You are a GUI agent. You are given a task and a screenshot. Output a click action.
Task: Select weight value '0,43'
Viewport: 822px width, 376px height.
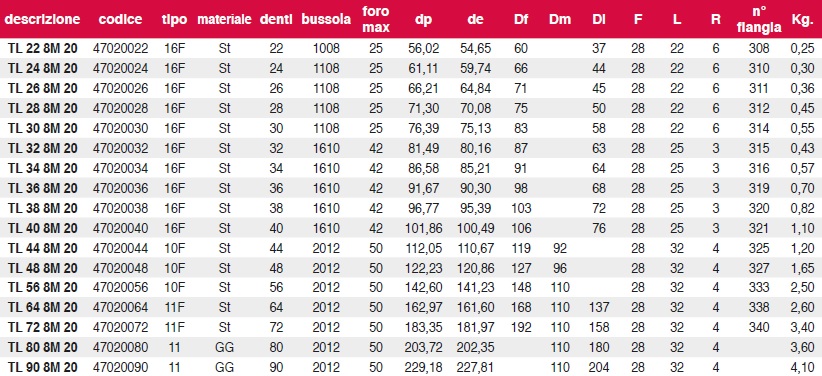pos(802,149)
